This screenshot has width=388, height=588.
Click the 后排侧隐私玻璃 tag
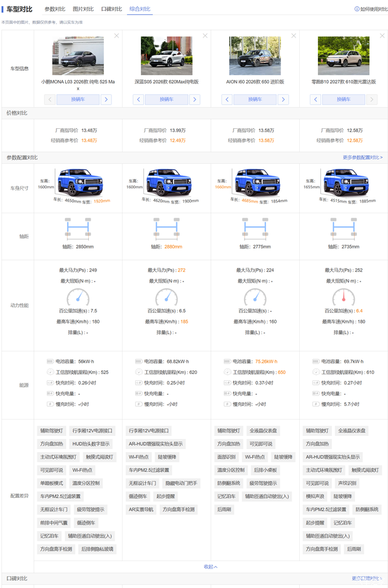(x=97, y=549)
